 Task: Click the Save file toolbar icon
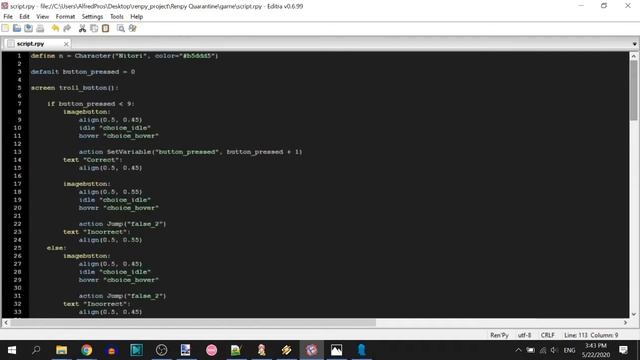tap(29, 28)
